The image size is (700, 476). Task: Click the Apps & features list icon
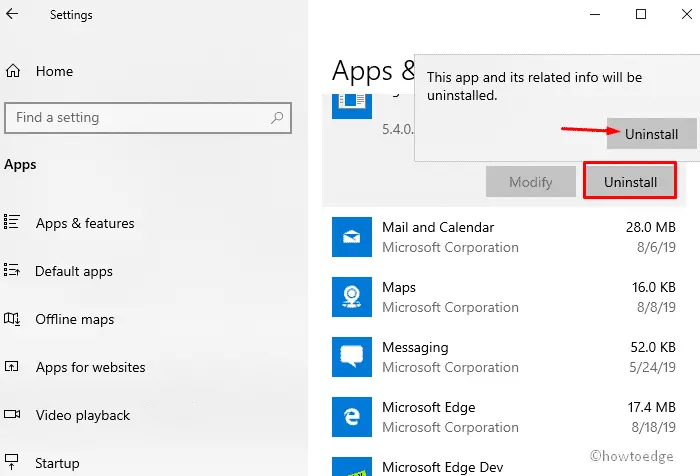pyautogui.click(x=12, y=222)
